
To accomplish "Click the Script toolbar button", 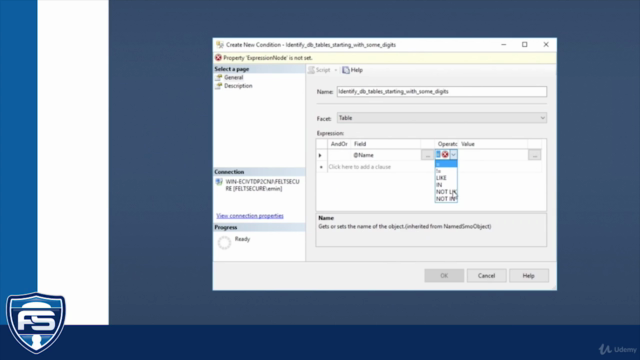I will [319, 70].
